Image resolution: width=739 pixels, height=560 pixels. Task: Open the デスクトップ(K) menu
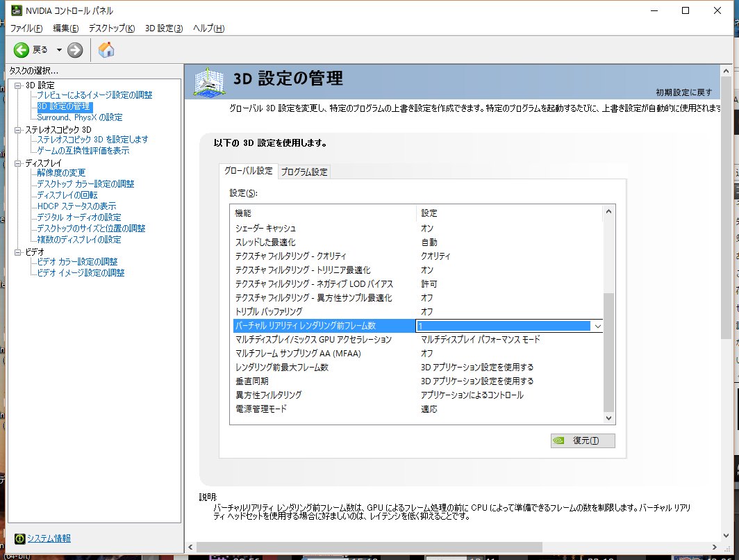point(112,28)
